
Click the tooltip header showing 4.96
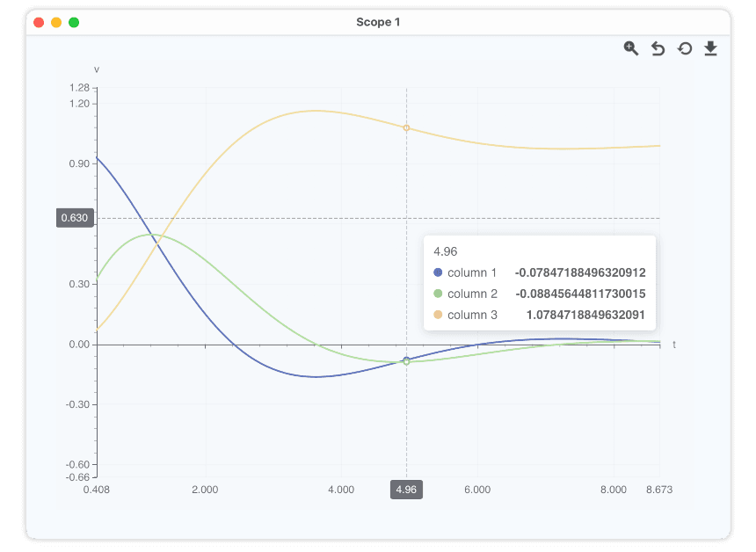(x=446, y=251)
